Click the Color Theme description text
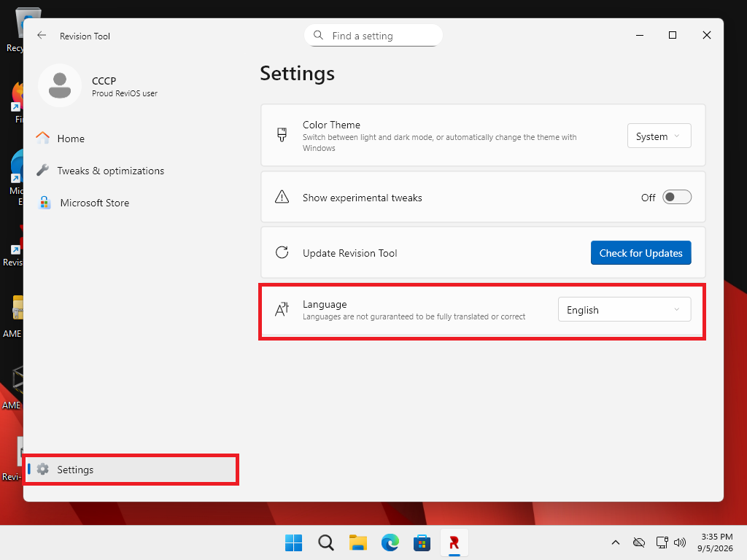 pyautogui.click(x=439, y=142)
